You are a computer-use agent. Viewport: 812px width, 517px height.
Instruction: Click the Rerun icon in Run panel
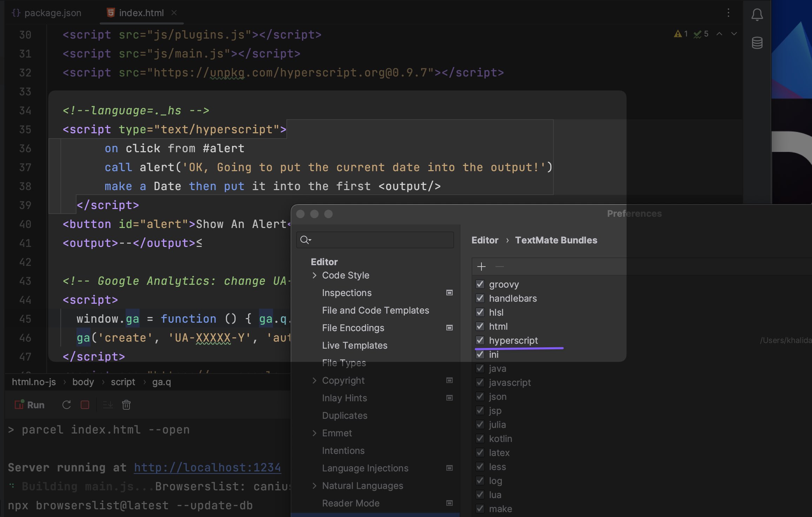tap(66, 405)
